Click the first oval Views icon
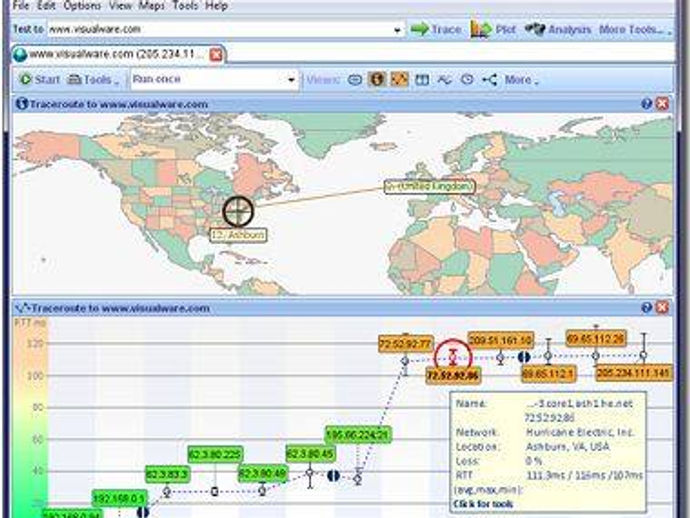The image size is (690, 518). click(x=355, y=80)
